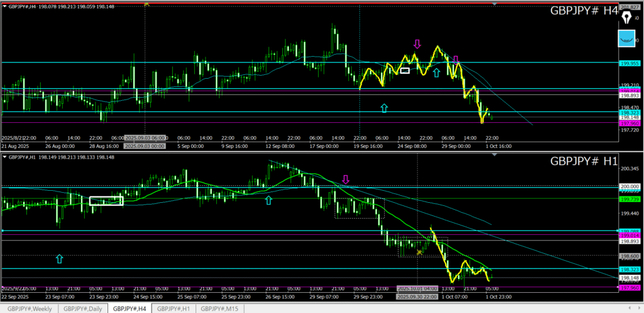Click the yellow marker on H4 chart's top edge

pyautogui.click(x=146, y=3)
